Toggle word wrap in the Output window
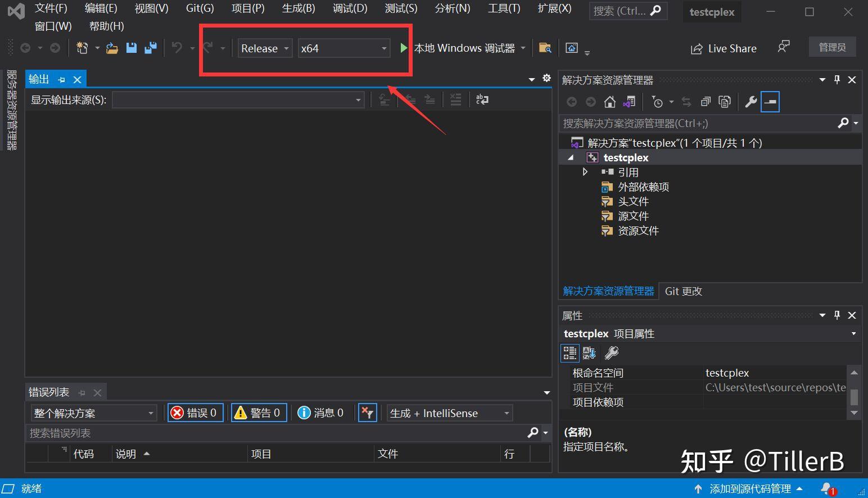Viewport: 868px width, 498px height. tap(482, 99)
